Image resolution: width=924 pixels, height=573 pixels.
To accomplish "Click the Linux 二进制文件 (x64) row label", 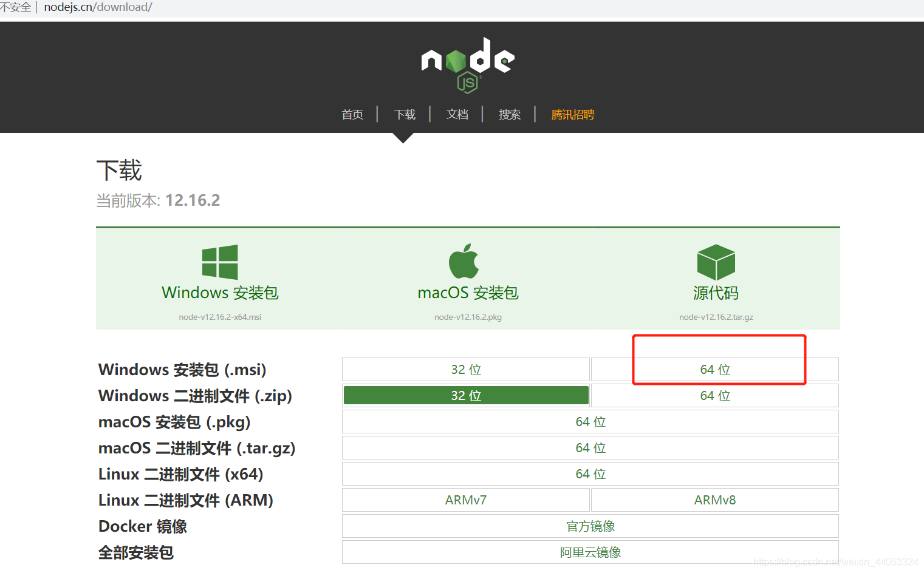I will tap(181, 474).
